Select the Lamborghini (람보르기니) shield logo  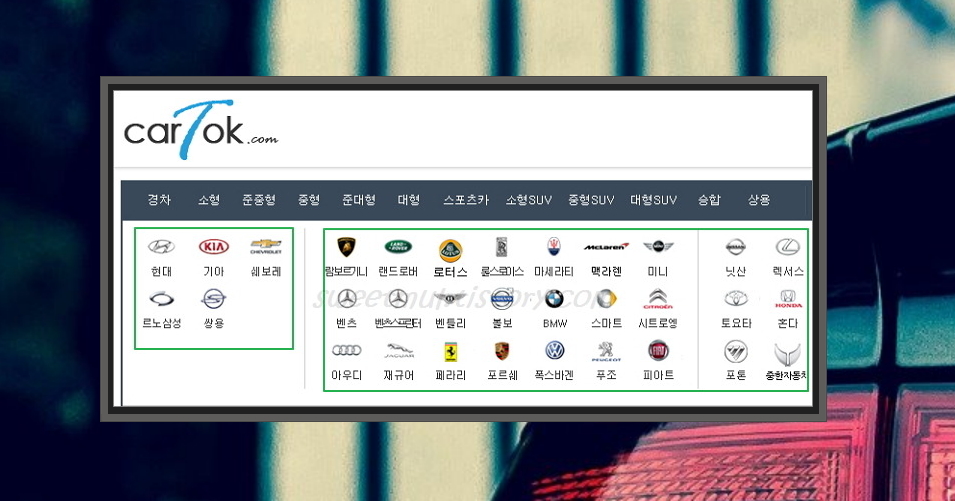click(347, 247)
